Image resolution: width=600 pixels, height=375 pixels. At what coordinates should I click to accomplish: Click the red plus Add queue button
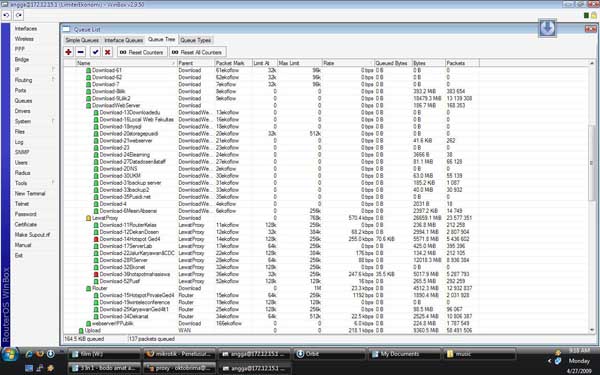coord(68,52)
